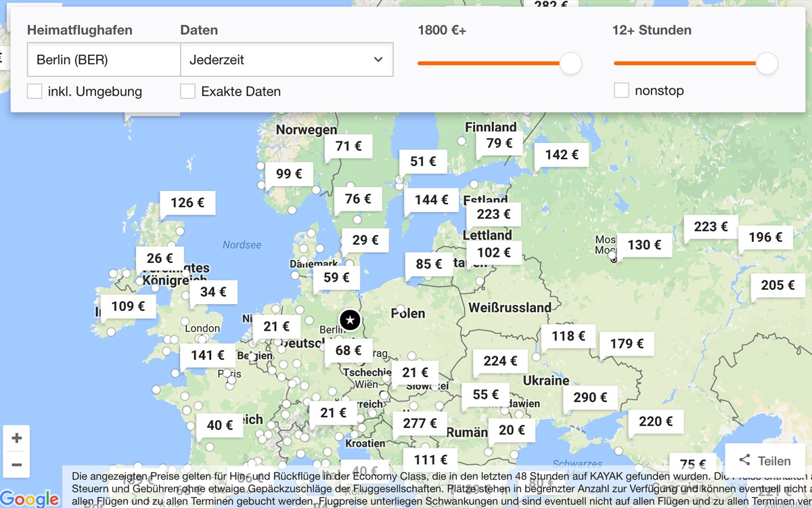Click the 12+ Stunden duration slider handle
The height and width of the screenshot is (508, 812).
767,64
